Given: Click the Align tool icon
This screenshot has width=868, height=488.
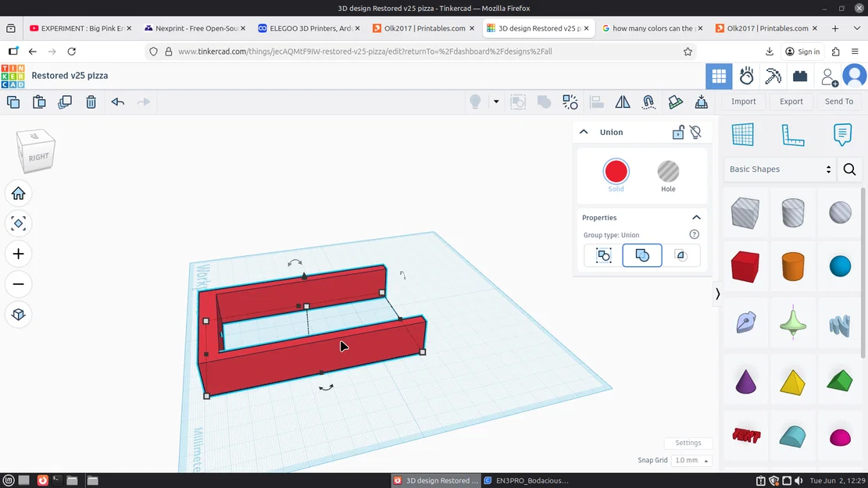Looking at the screenshot, I should tap(596, 102).
